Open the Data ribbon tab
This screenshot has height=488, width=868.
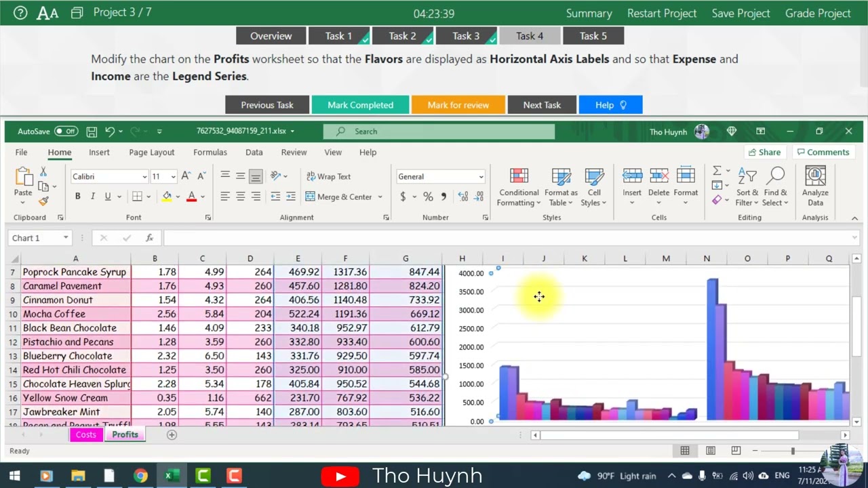point(254,152)
